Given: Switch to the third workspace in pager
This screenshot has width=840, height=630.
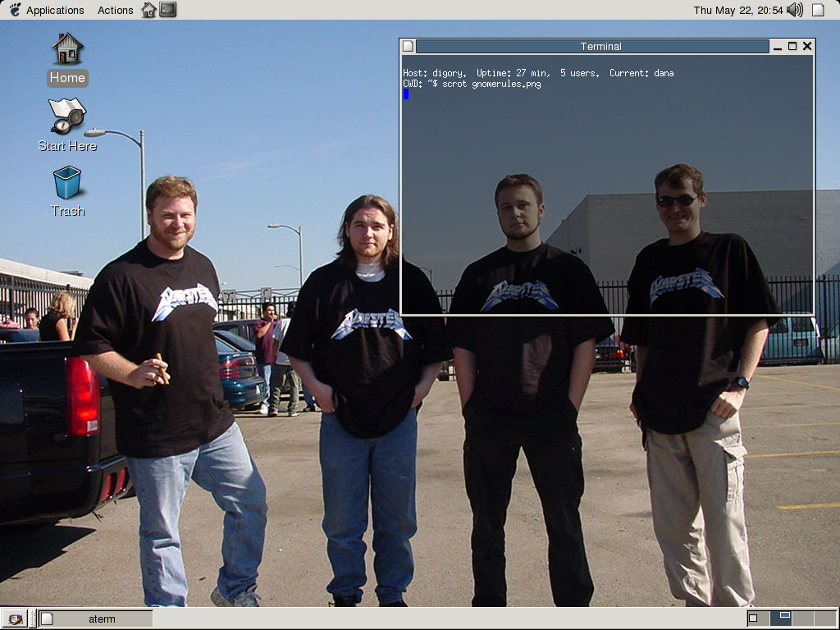Looking at the screenshot, I should tap(803, 619).
